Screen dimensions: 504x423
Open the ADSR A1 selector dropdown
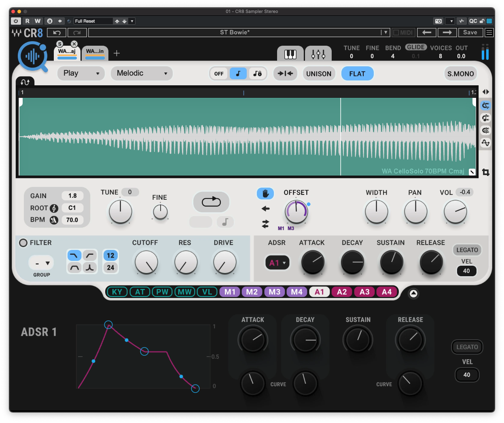[277, 263]
